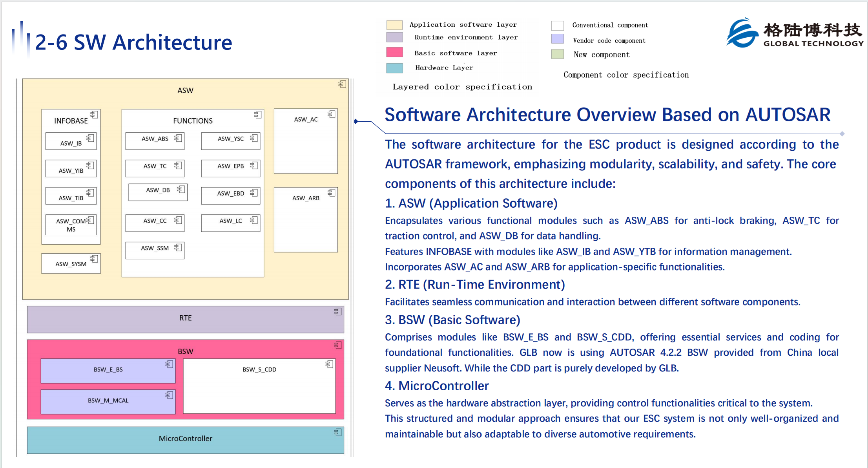Screen dimensions: 868x468
Task: Click the ASW_AC component block
Action: pos(306,141)
